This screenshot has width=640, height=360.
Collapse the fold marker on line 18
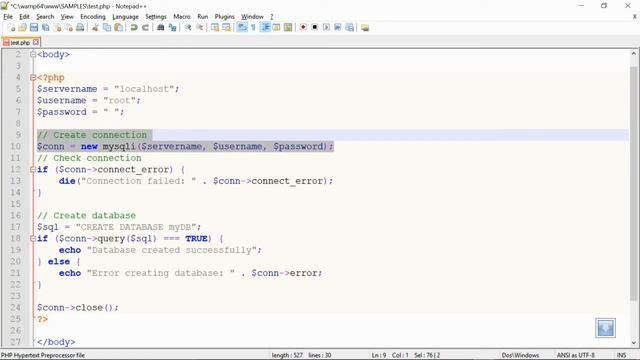pos(33,238)
